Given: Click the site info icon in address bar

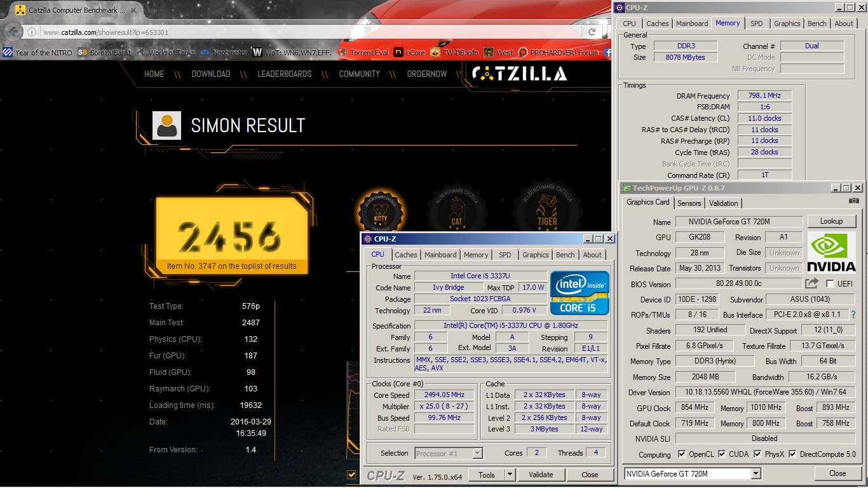Looking at the screenshot, I should 32,32.
